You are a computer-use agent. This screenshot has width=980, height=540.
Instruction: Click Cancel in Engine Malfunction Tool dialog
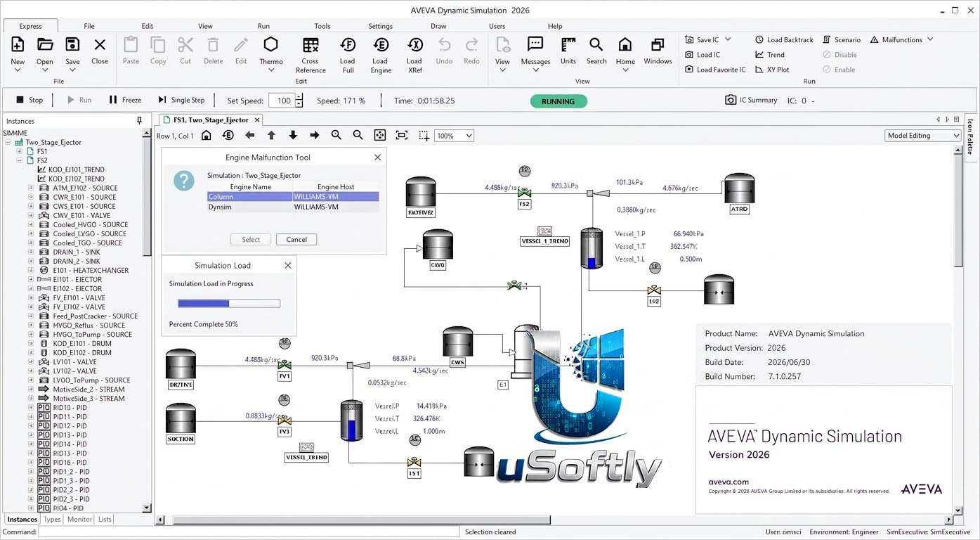(x=296, y=240)
